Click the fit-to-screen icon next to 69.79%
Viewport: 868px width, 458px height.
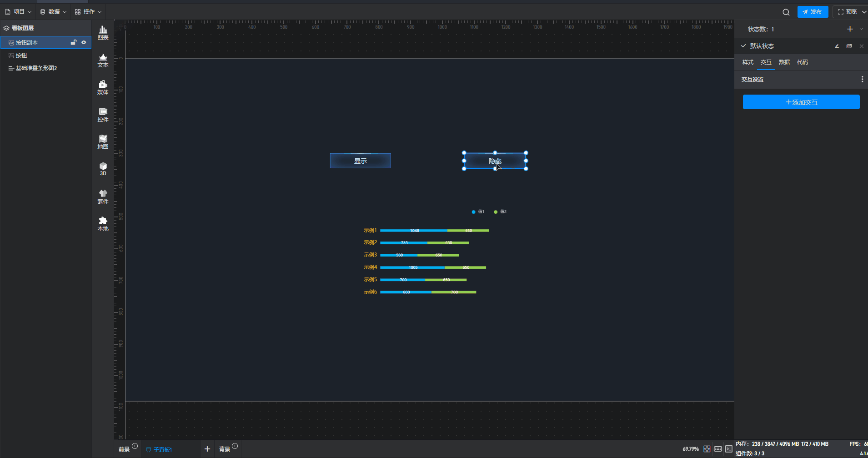coord(707,449)
